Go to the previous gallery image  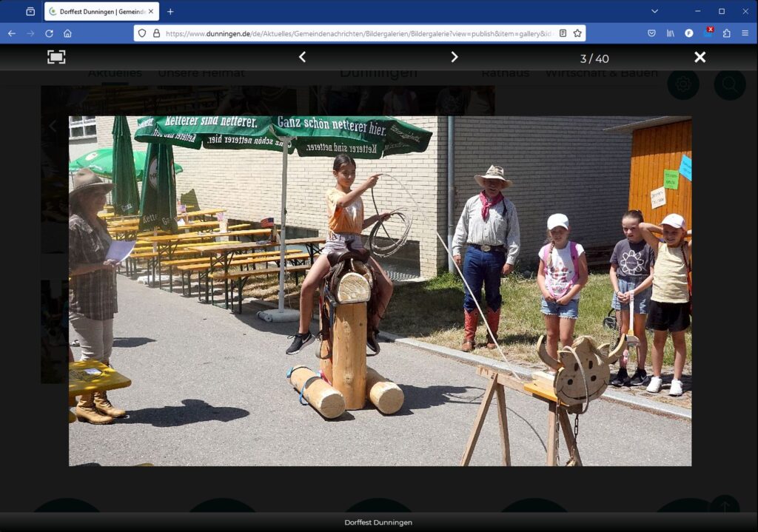(x=302, y=57)
